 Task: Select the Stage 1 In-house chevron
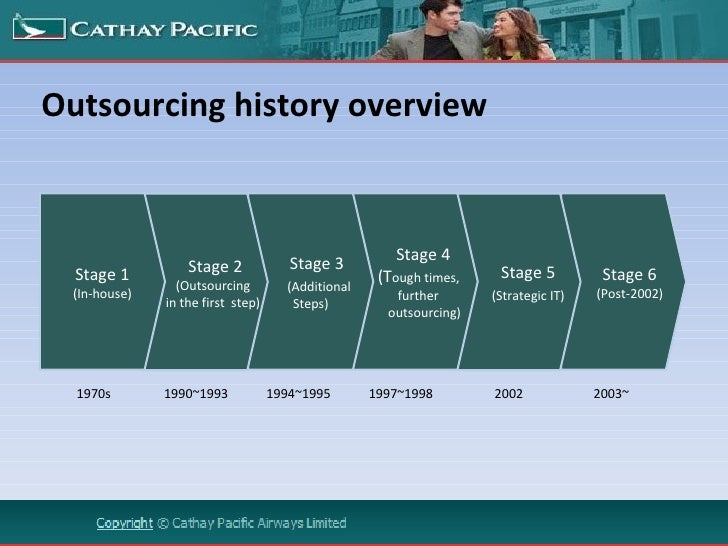(x=102, y=282)
